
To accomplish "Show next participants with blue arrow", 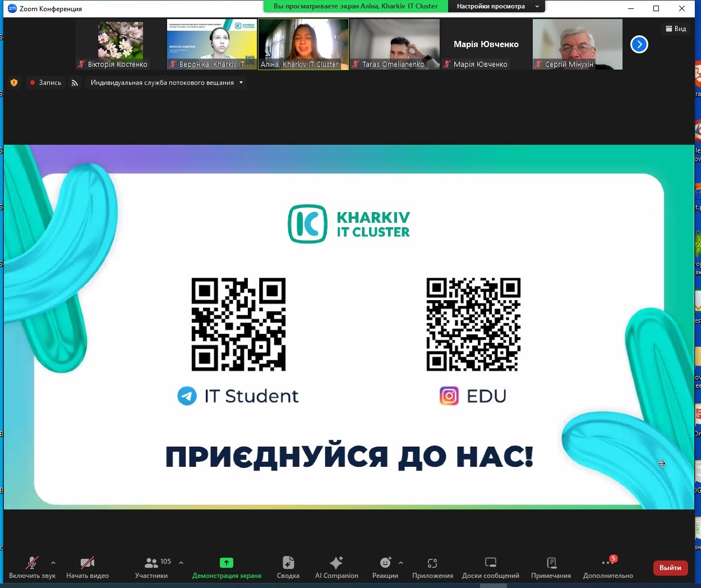I will (x=639, y=44).
